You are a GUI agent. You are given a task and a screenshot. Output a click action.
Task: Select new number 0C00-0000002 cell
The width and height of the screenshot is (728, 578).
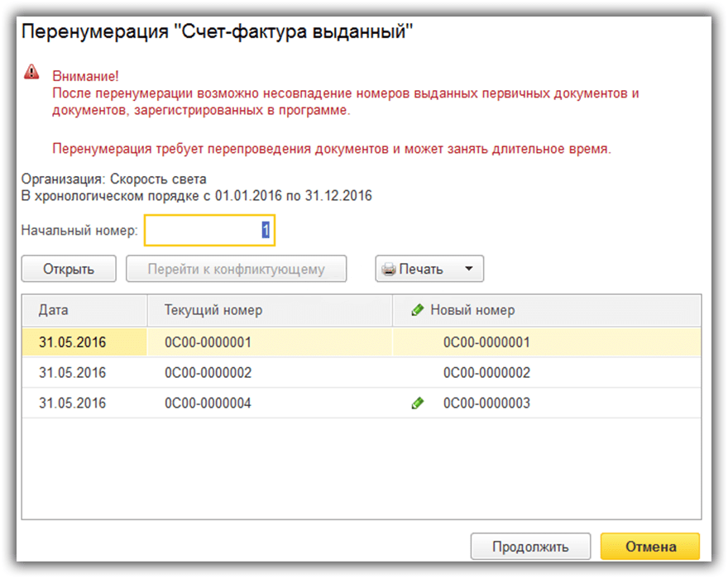point(486,373)
